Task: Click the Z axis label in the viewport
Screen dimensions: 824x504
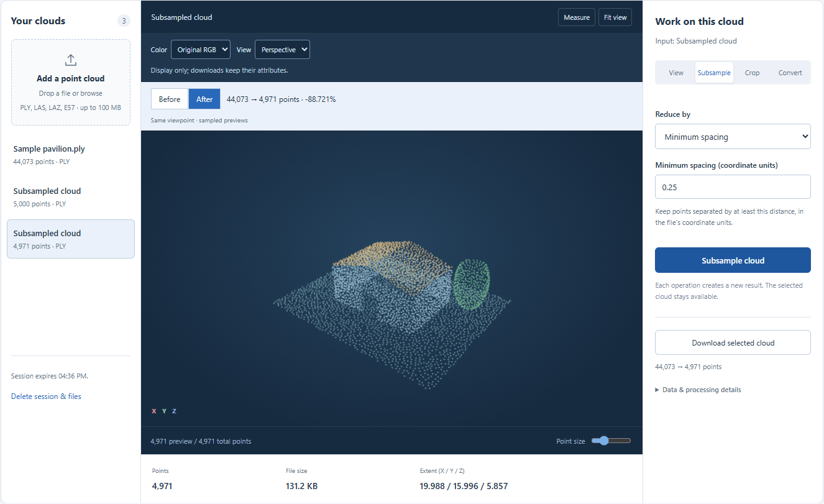Action: 174,411
